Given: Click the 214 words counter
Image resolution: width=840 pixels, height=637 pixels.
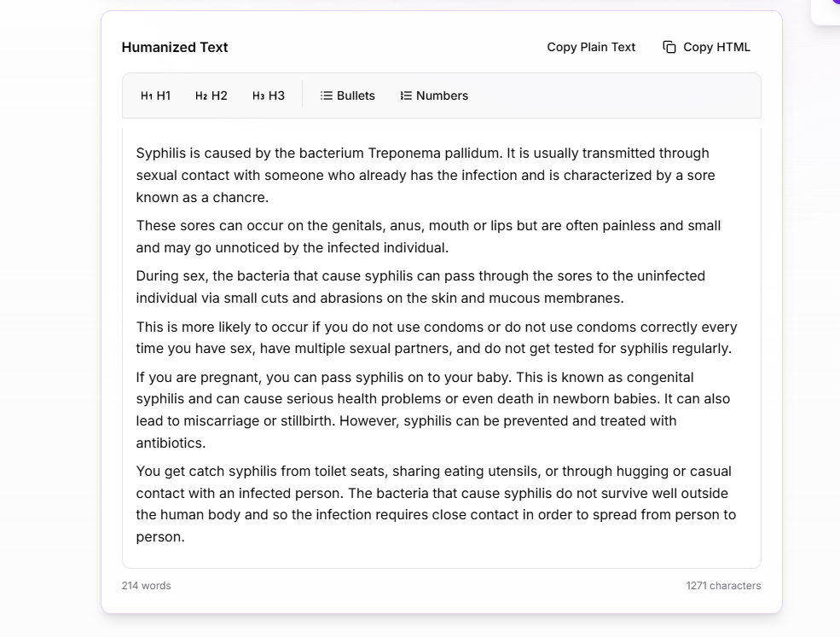Looking at the screenshot, I should point(146,586).
